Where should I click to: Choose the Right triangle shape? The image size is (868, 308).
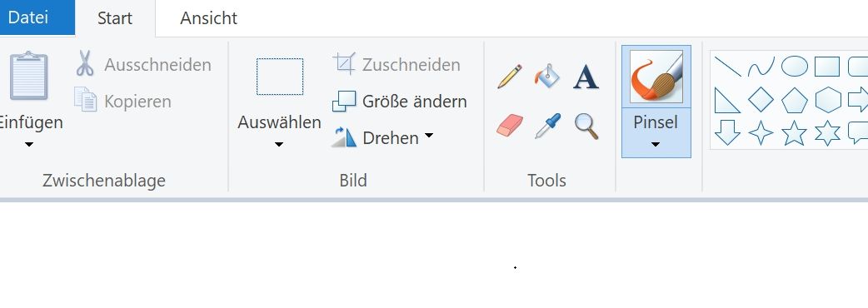click(727, 100)
